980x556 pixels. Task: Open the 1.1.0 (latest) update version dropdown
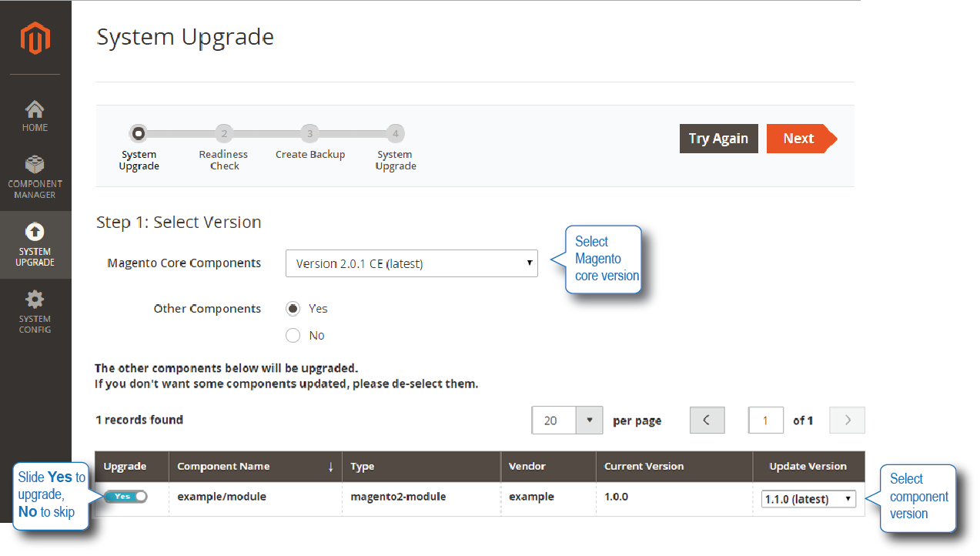808,499
